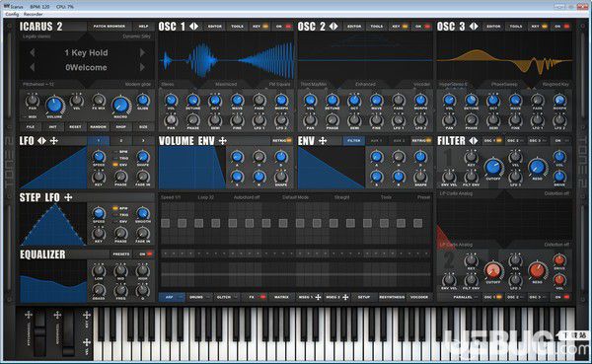Toggle OSC 1 ON switch
Image resolution: width=592 pixels, height=364 pixels.
tap(283, 27)
